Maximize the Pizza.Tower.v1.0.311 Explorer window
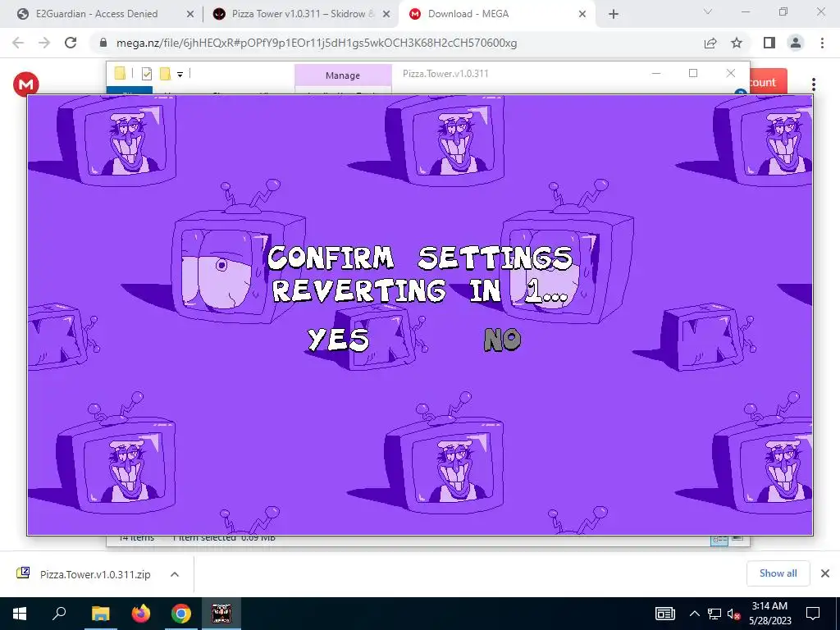The width and height of the screenshot is (840, 630). coord(693,73)
